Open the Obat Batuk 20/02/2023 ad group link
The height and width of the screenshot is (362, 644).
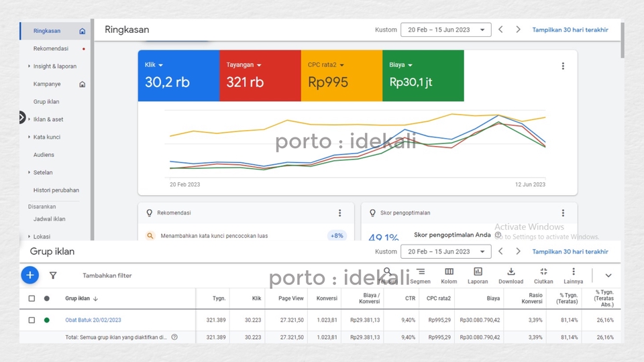(93, 320)
